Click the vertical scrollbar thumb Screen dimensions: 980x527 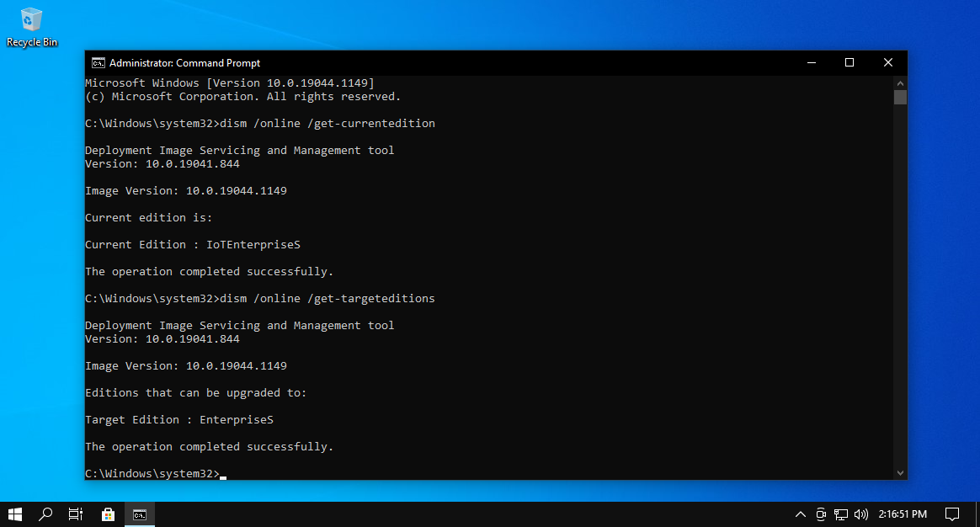click(x=900, y=97)
